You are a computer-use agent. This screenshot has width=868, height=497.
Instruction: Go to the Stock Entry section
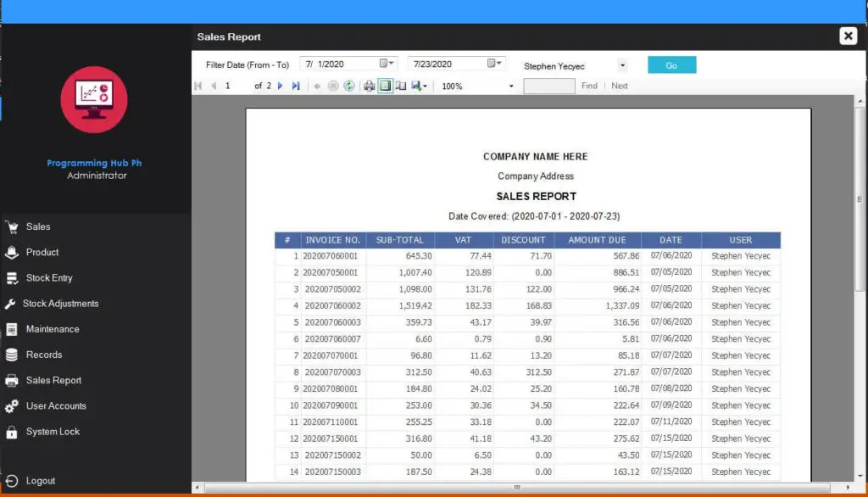(x=14, y=278)
